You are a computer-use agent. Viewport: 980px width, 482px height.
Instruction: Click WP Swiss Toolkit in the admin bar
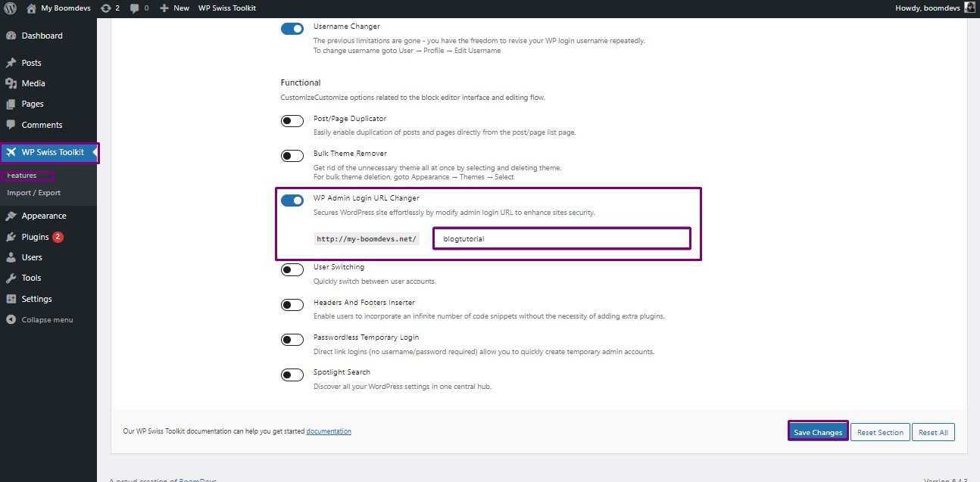[x=227, y=8]
